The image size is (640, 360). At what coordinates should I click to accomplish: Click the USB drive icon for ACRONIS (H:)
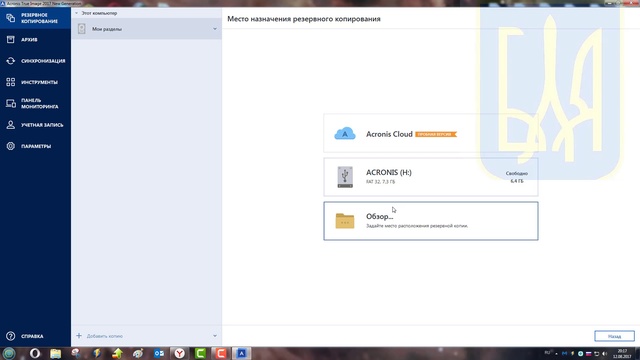(x=345, y=177)
